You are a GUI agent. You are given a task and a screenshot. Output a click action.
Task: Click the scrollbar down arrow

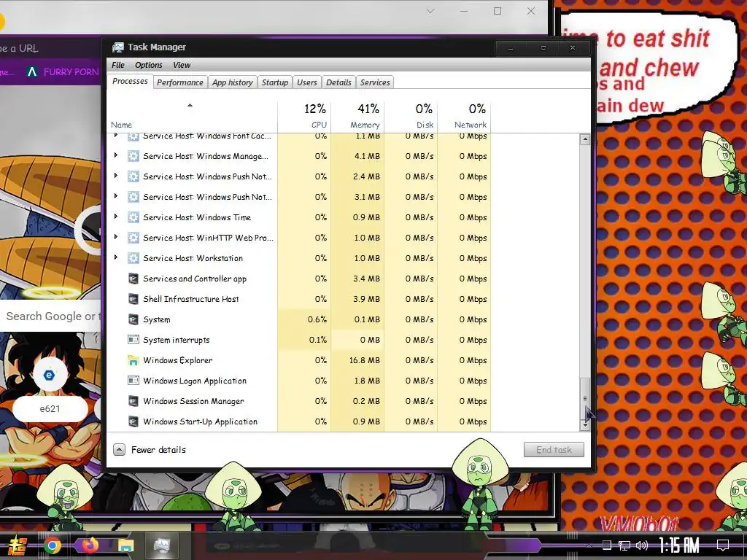click(585, 426)
